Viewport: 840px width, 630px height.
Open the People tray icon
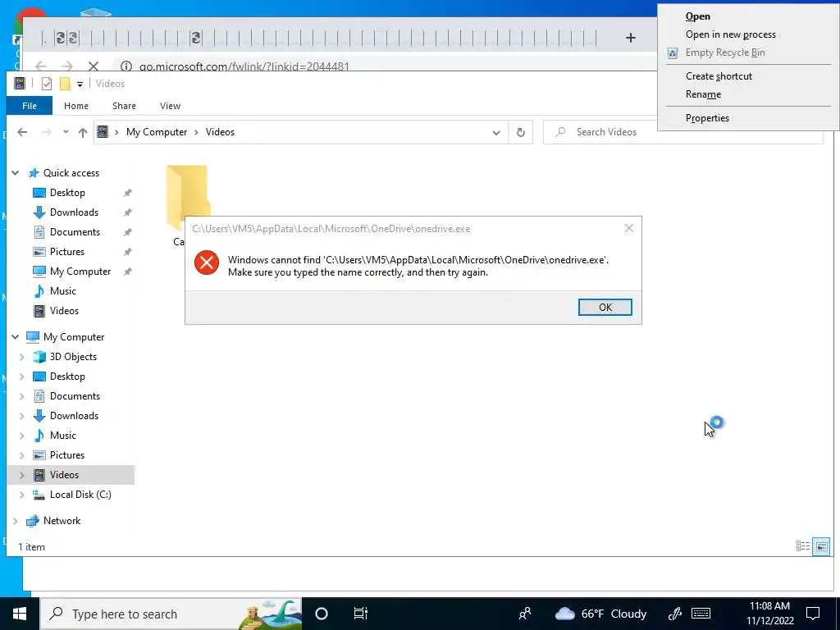tap(525, 614)
